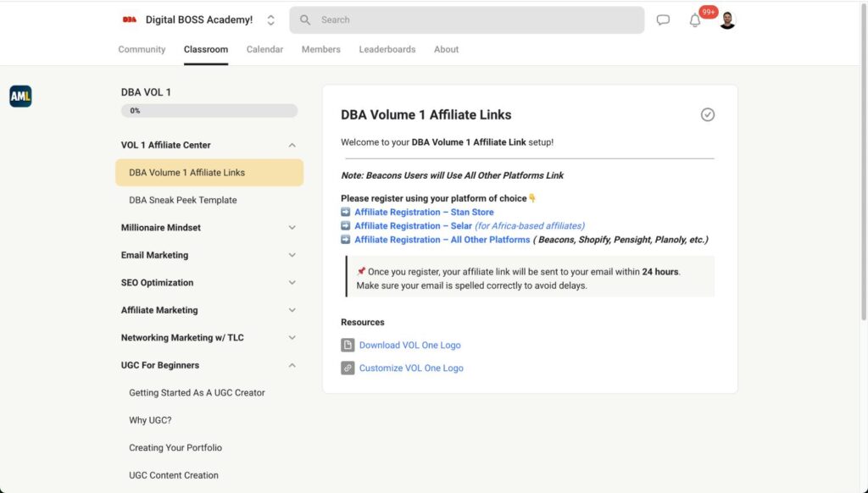
Task: Click the 99+ notification badge
Action: 709,12
